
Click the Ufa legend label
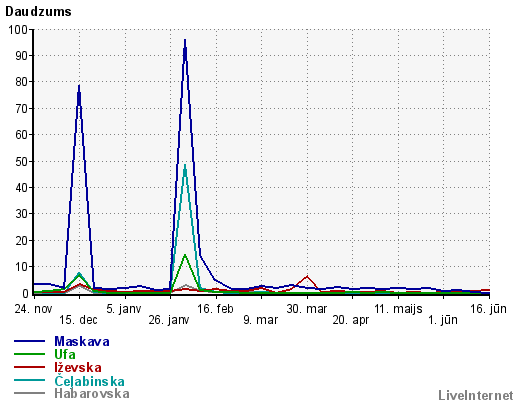point(65,354)
